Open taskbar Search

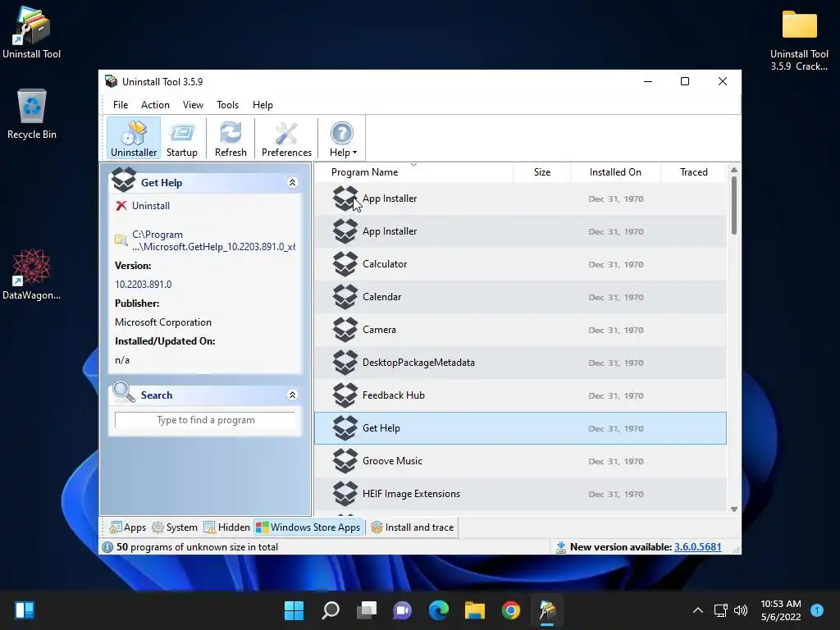[x=330, y=610]
